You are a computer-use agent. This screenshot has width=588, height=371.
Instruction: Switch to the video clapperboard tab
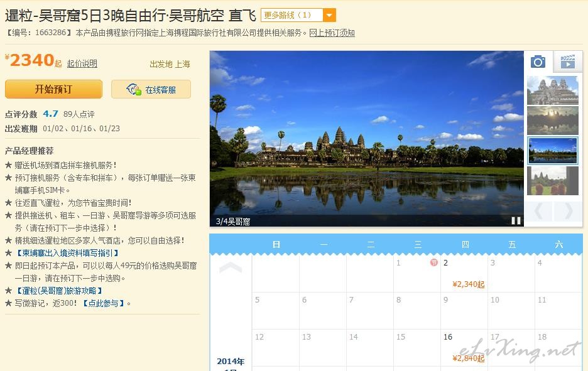coord(568,62)
